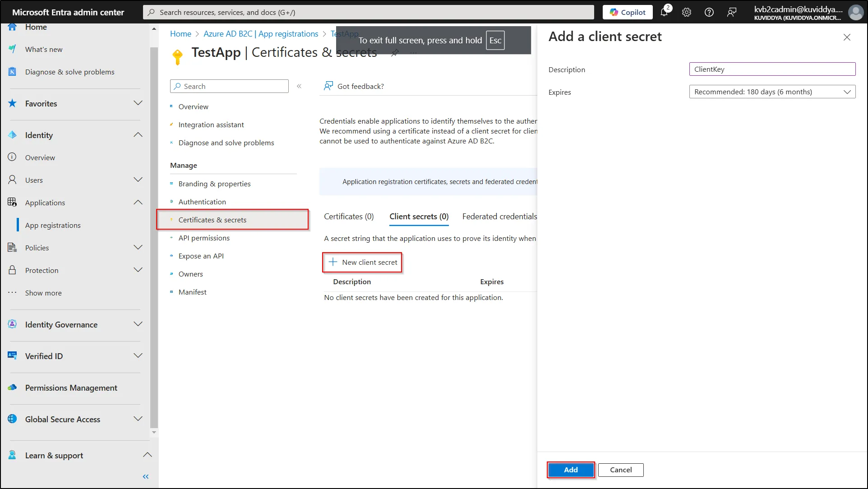Image resolution: width=868 pixels, height=489 pixels.
Task: Click Azure AD B2C App registrations breadcrumb
Action: 261,34
